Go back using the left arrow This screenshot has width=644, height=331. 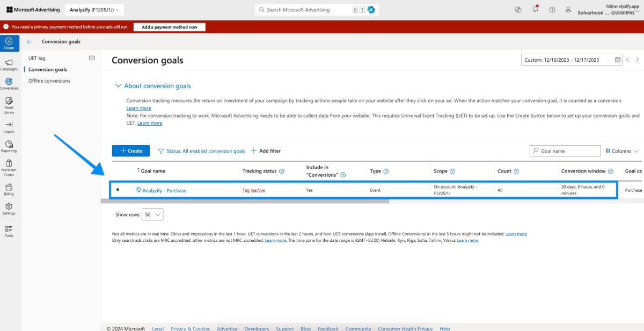tap(30, 41)
